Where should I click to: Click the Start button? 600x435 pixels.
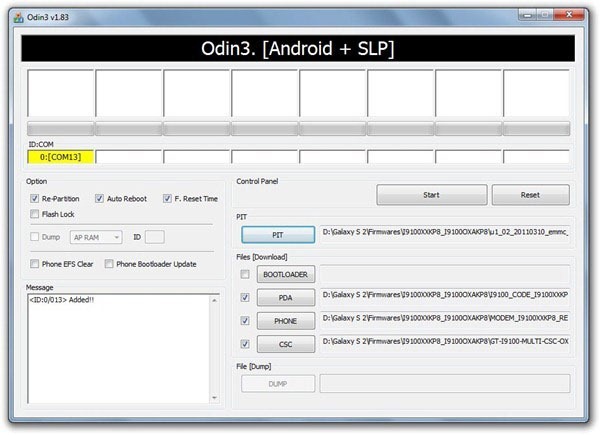point(432,195)
